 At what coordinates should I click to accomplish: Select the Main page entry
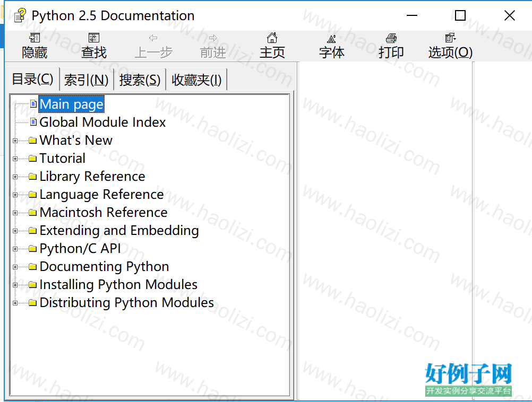click(71, 104)
